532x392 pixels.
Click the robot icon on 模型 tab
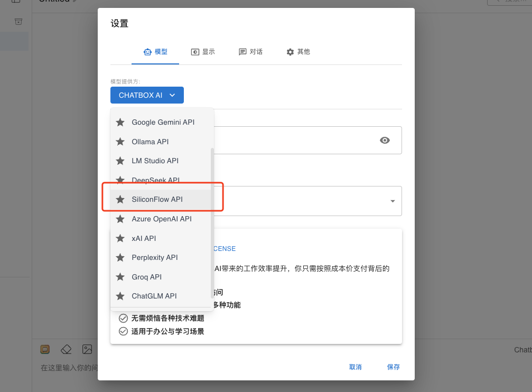[x=147, y=52]
